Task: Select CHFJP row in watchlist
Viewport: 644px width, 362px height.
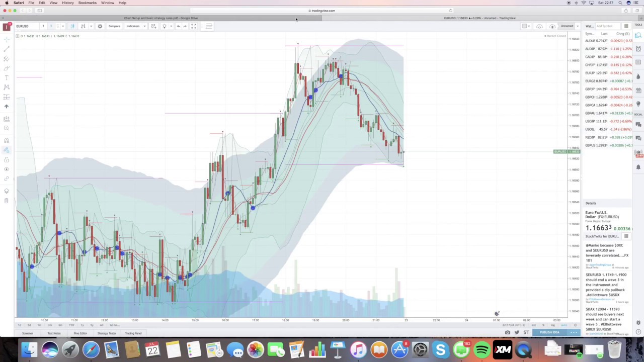Action: pos(608,65)
